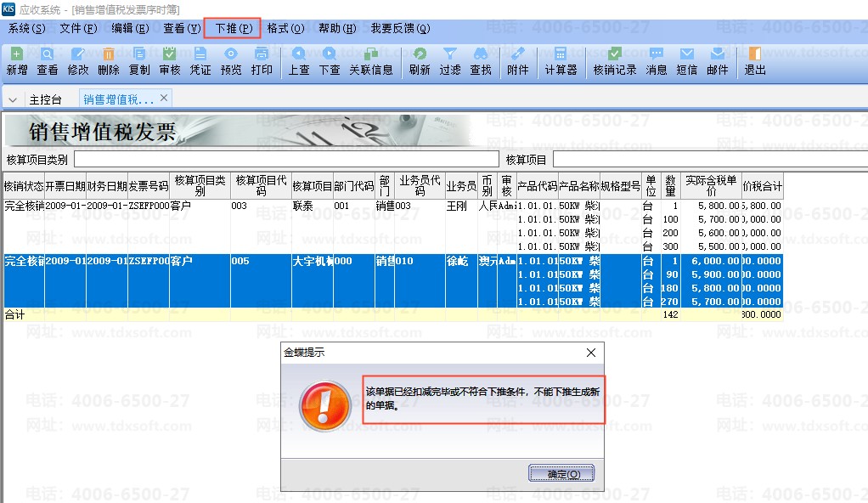Click the 新增 (New) toolbar icon
The image size is (868, 503).
tap(17, 60)
